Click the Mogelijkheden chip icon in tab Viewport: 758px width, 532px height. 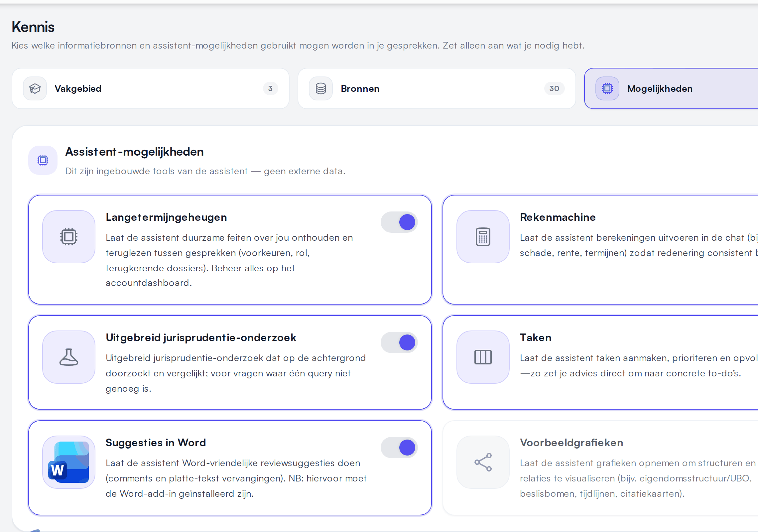coord(607,88)
